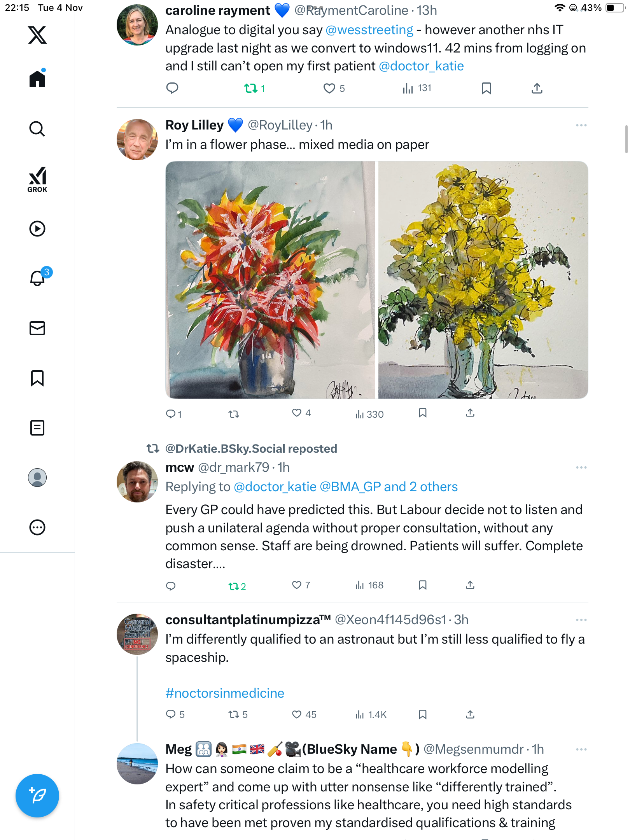Open Notifications bell with 3 alerts
Image resolution: width=630 pixels, height=840 pixels.
(x=38, y=278)
